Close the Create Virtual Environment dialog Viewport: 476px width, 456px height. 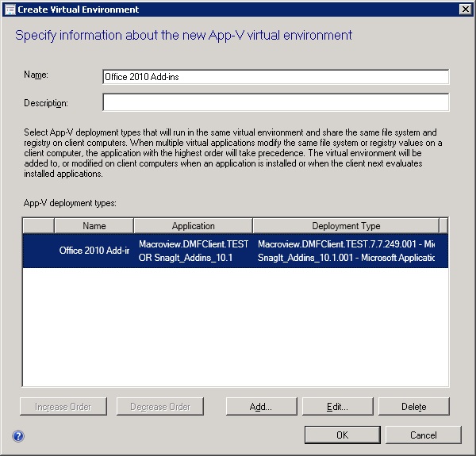coord(465,10)
